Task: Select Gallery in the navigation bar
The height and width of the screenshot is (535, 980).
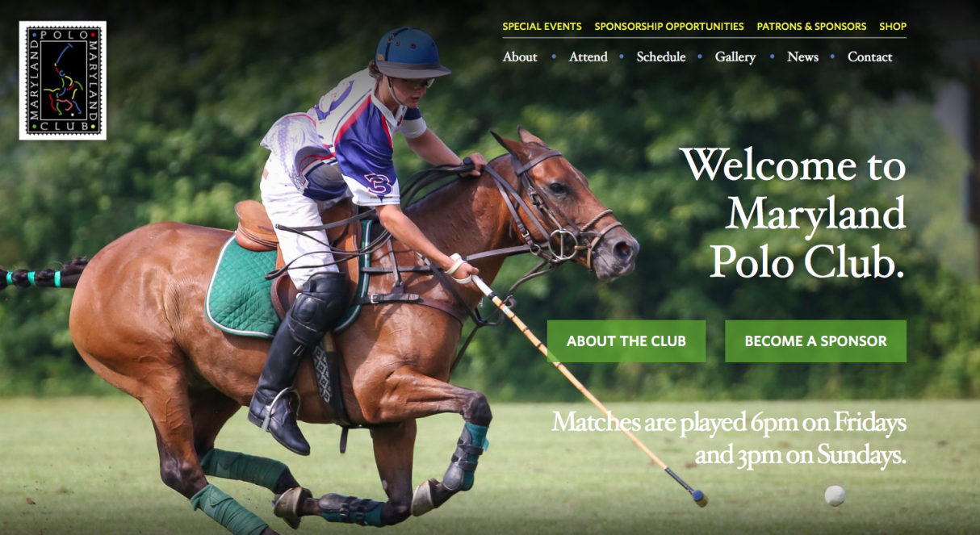Action: coord(735,56)
